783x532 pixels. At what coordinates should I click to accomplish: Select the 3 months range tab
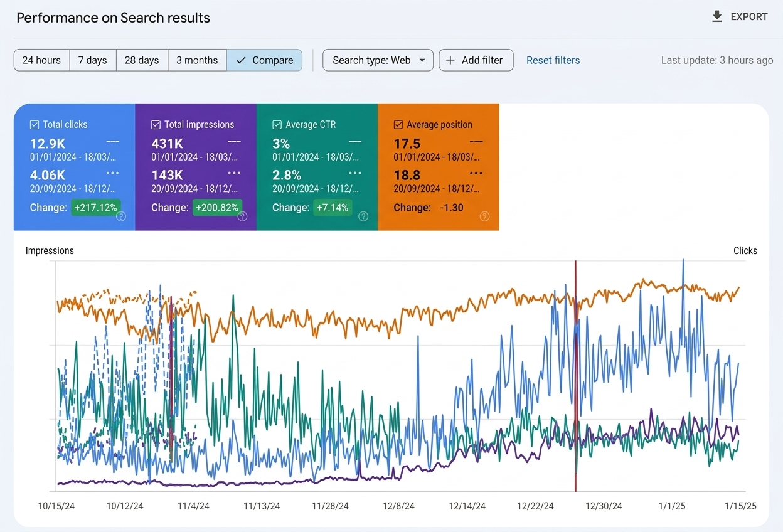pyautogui.click(x=197, y=60)
